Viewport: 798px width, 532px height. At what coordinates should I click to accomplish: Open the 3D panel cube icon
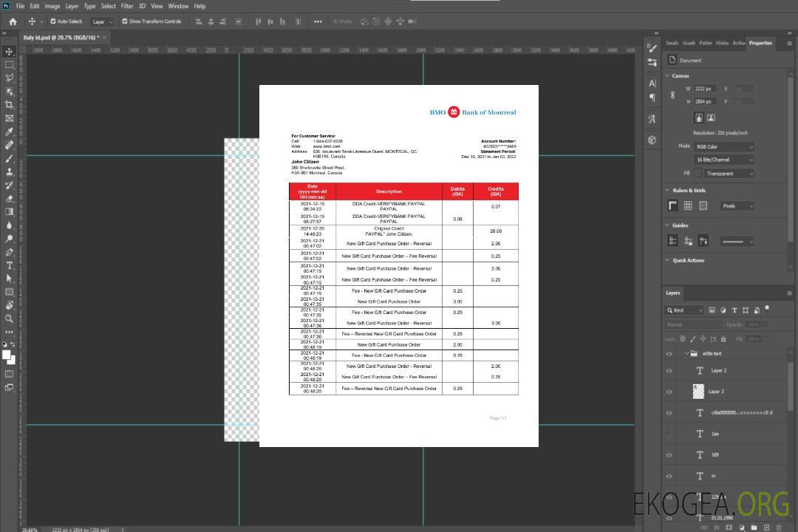pos(652,140)
